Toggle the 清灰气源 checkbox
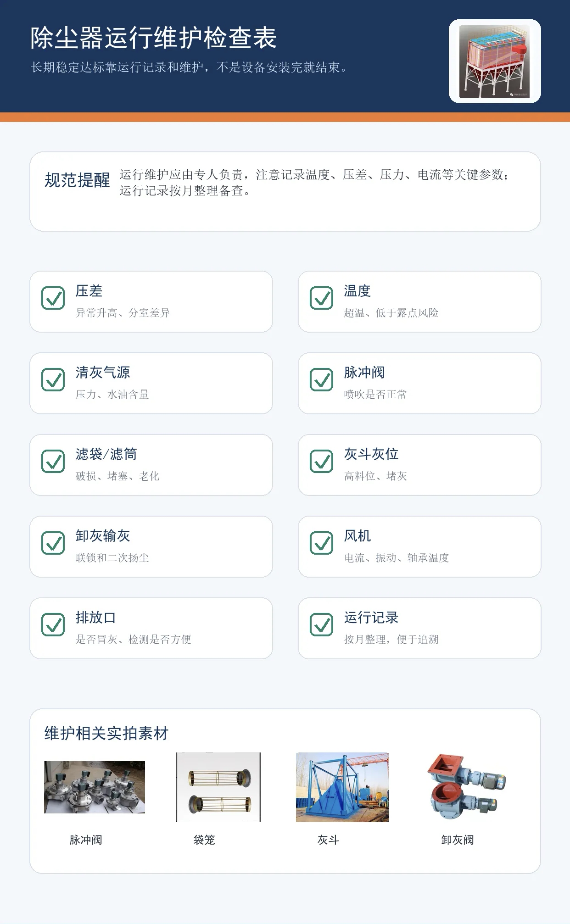Viewport: 570px width, 924px height. pos(53,380)
